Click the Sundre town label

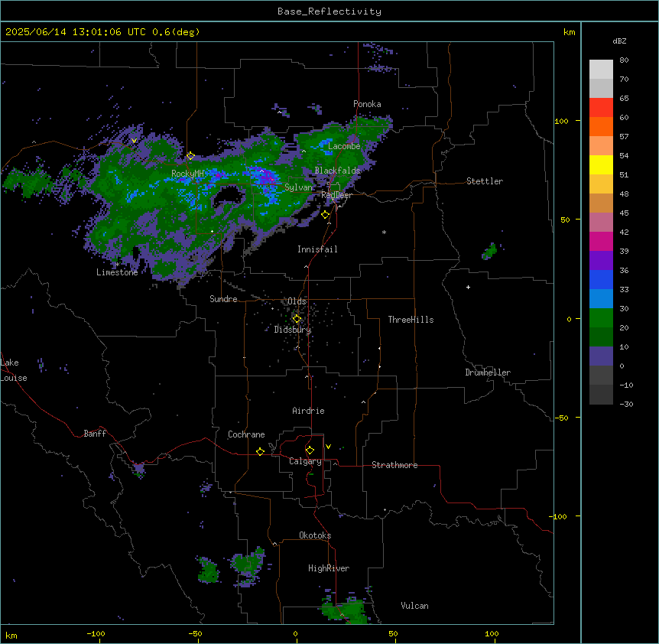pos(223,299)
